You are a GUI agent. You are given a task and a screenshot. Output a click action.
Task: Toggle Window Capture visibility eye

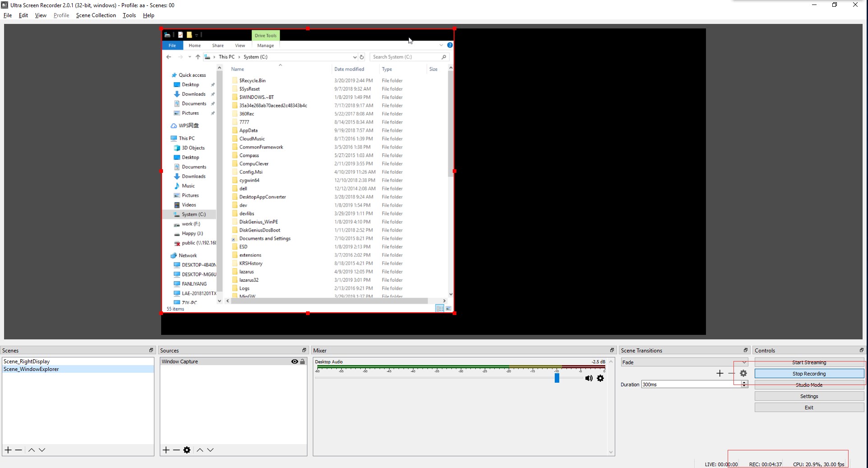tap(295, 361)
